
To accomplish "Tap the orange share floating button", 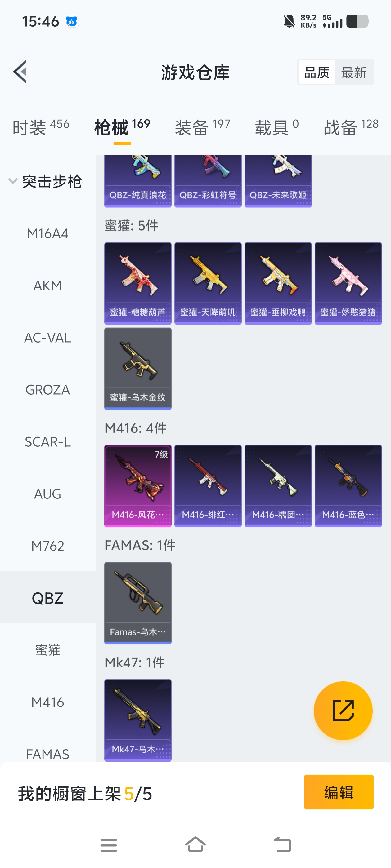I will coord(343,710).
